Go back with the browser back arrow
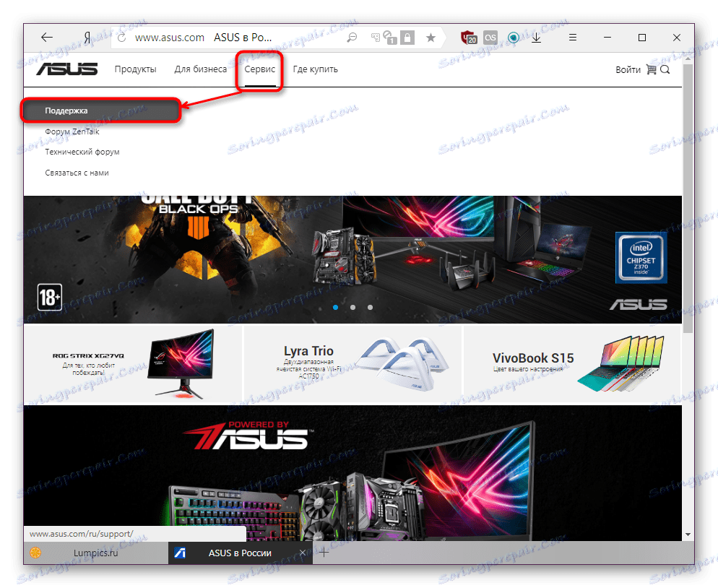This screenshot has width=718, height=588. 47,38
